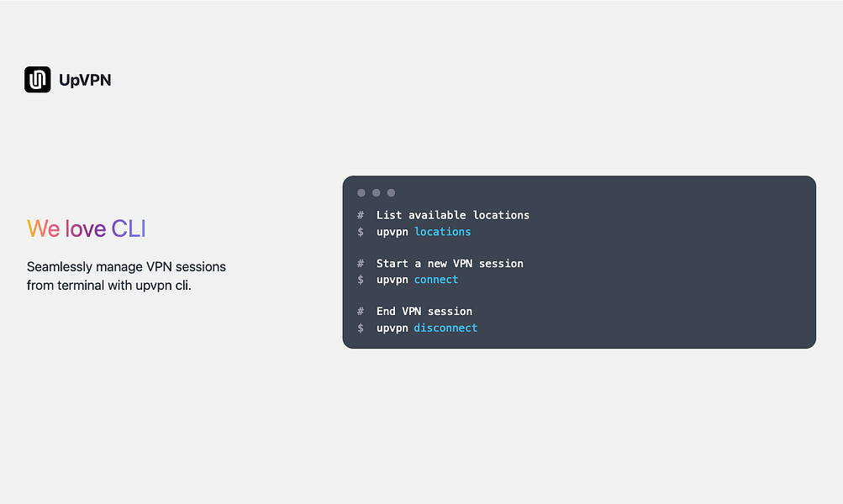Click the blue "locations" command argument
The height and width of the screenshot is (504, 843).
pyautogui.click(x=443, y=232)
